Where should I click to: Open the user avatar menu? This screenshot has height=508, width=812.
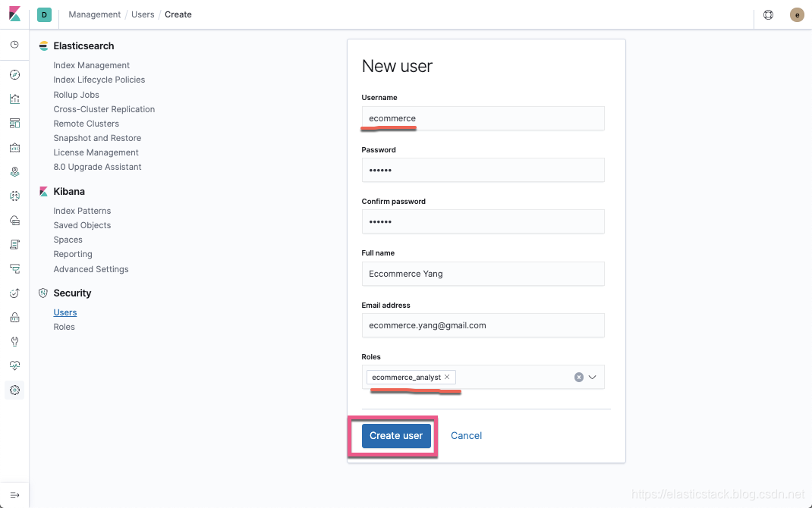click(x=797, y=15)
